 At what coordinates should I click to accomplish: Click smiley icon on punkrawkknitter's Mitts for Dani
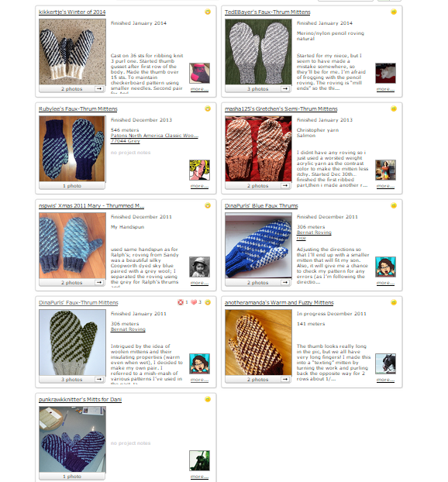pos(208,399)
